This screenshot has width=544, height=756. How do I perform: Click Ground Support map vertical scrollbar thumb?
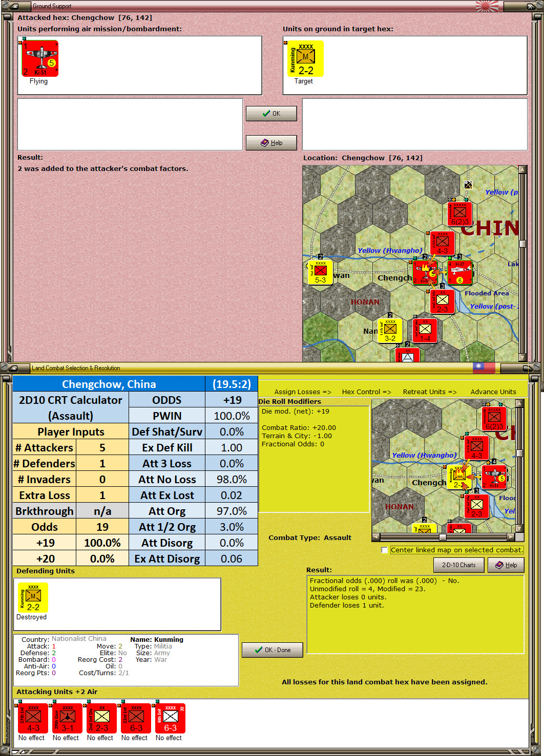[x=522, y=244]
